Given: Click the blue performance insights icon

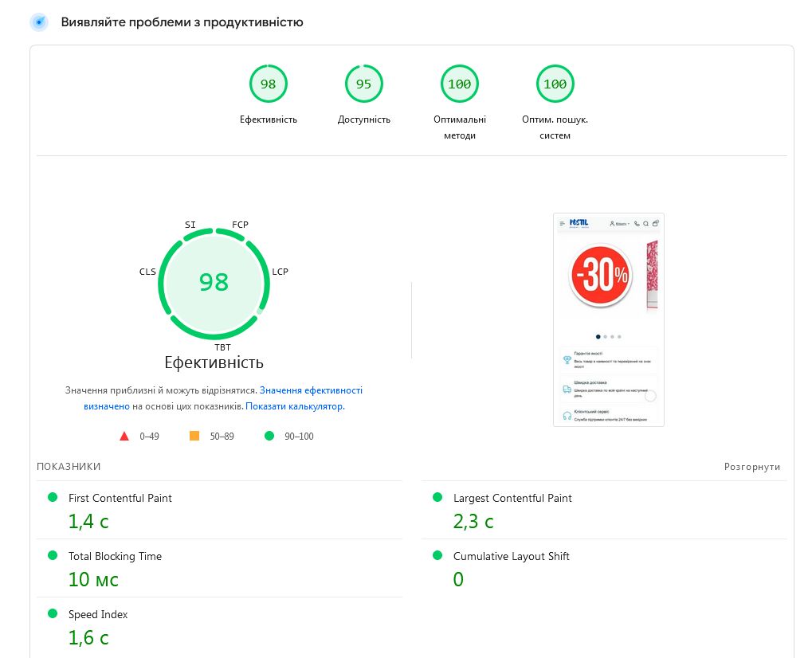Looking at the screenshot, I should pos(39,22).
